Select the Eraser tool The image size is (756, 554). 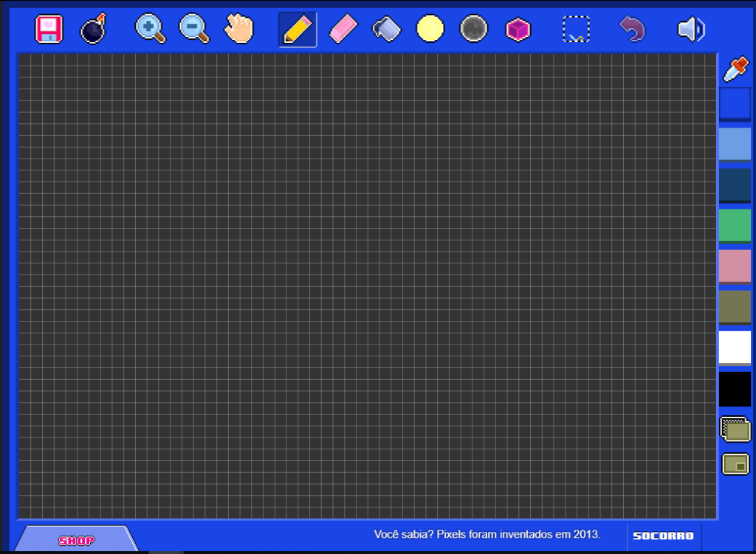[342, 29]
